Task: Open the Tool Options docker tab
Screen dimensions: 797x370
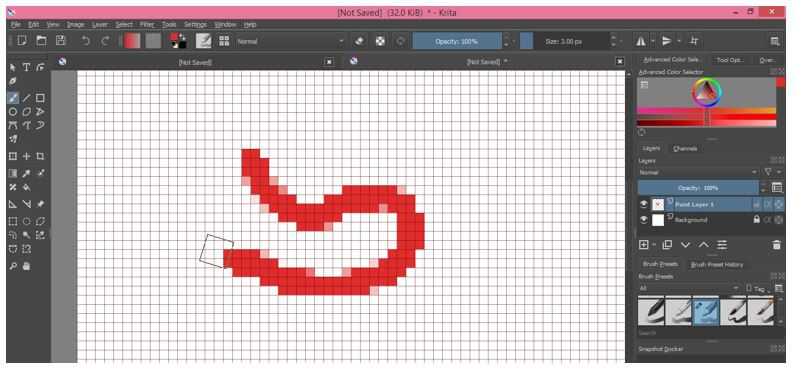Action: tap(730, 60)
